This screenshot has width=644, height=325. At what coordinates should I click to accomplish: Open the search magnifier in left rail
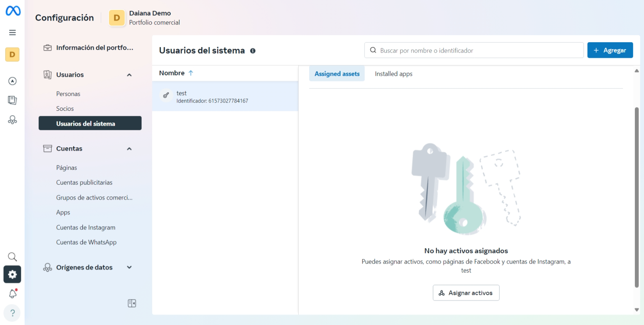pos(13,256)
